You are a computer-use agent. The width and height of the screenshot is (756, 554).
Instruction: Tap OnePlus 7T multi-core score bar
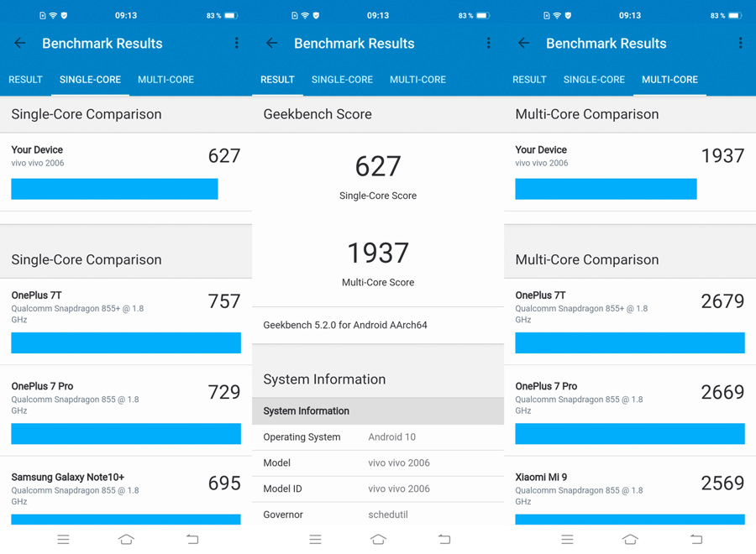click(630, 342)
